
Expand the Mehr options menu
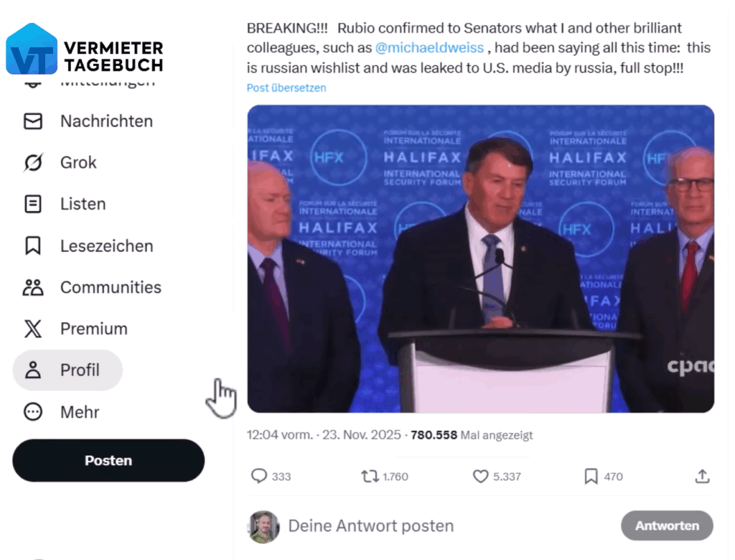click(x=33, y=412)
